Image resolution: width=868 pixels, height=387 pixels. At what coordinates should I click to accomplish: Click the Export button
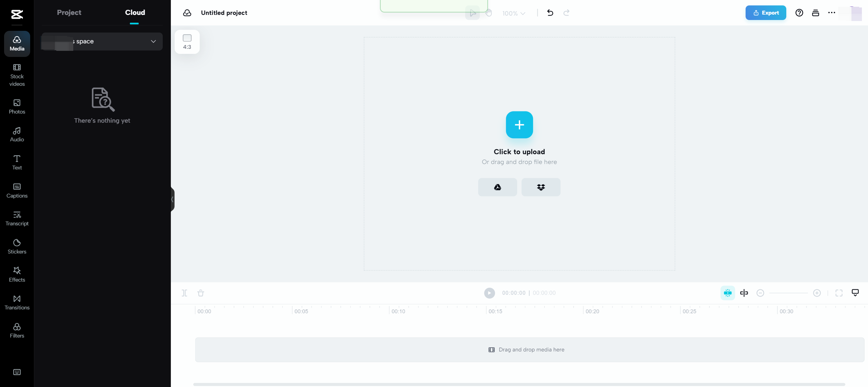(766, 13)
